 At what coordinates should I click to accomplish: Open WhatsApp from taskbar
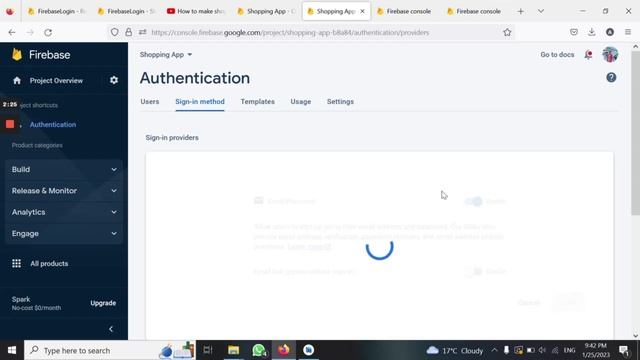[x=259, y=350]
